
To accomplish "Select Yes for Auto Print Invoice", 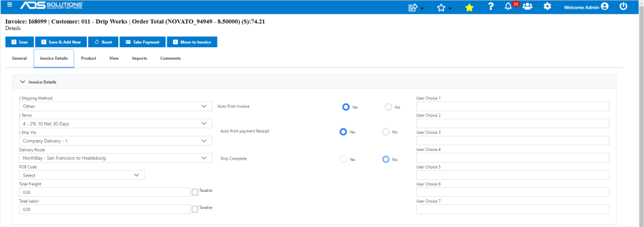I will [346, 107].
